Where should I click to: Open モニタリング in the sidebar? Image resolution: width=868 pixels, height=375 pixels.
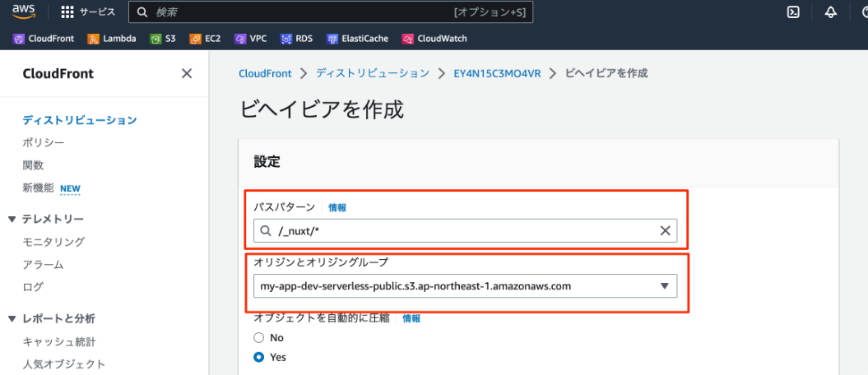(53, 242)
